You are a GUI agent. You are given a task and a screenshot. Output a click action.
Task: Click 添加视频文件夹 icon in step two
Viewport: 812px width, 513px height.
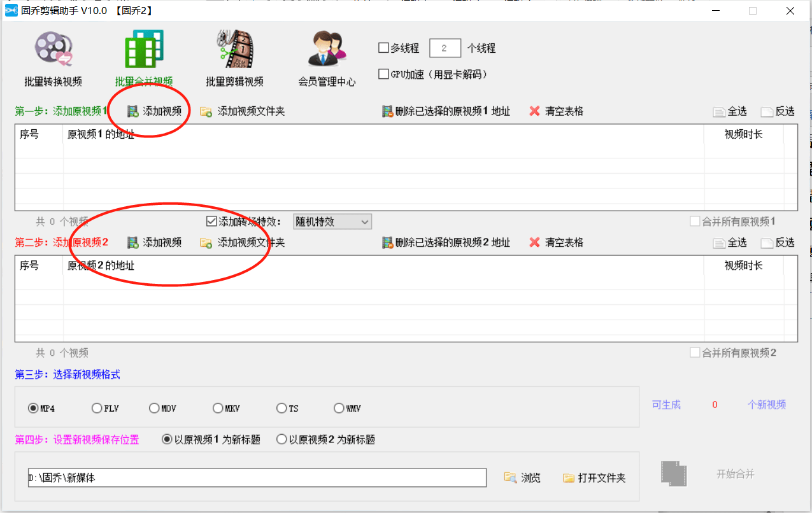pos(206,242)
